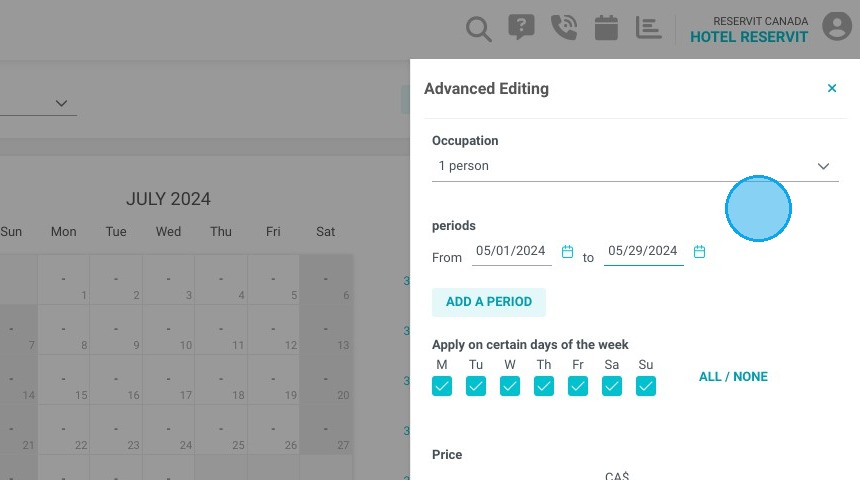860x480 pixels.
Task: Expand the dropdown left of calendar
Action: tap(38, 103)
